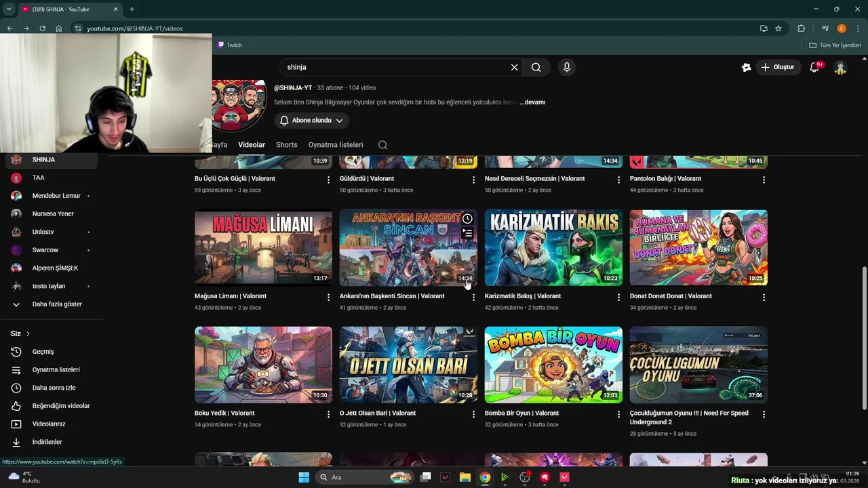This screenshot has width=868, height=488.
Task: Open the tab list dropdown arrow in Chrome
Action: 9,9
